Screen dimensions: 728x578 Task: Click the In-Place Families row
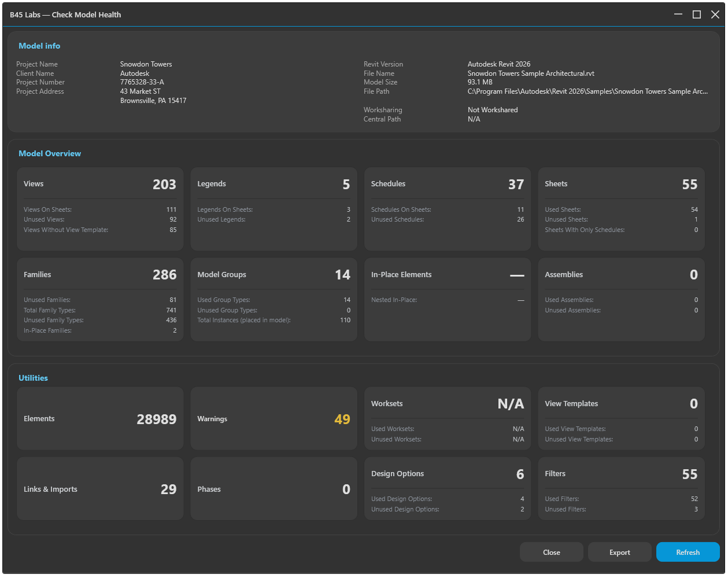tap(100, 330)
